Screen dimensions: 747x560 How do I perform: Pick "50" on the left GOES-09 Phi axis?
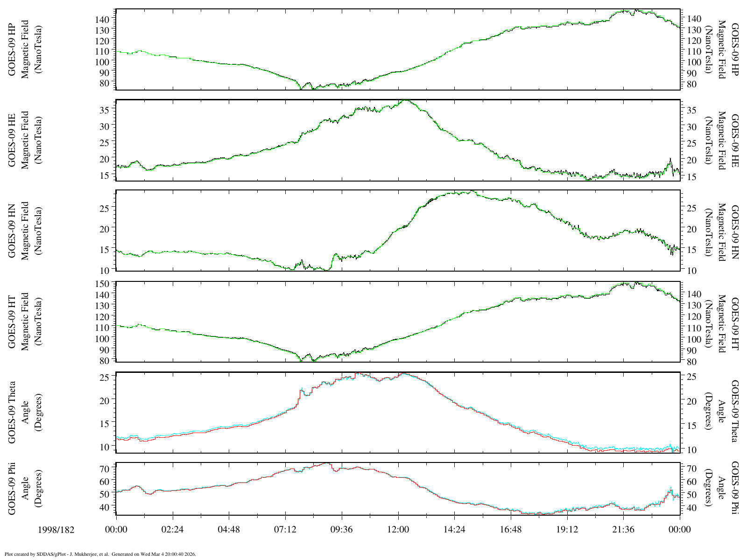pos(104,494)
